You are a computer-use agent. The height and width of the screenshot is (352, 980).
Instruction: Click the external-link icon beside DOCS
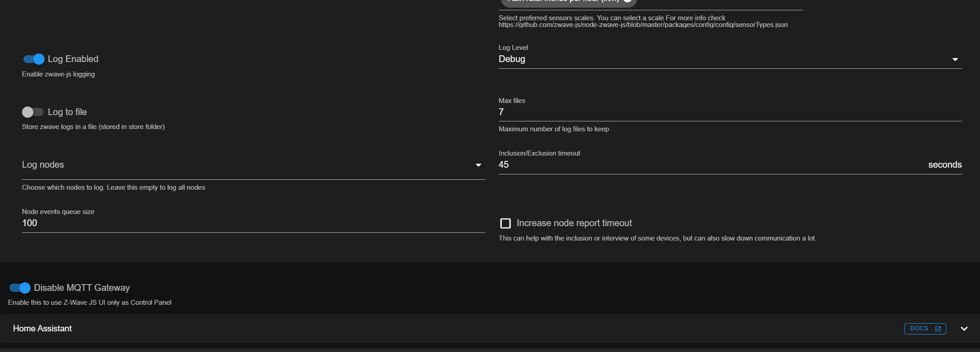click(938, 329)
